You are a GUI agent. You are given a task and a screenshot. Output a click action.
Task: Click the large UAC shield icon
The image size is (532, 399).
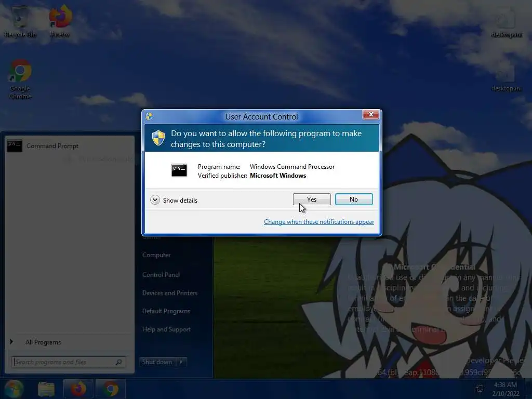click(x=158, y=138)
